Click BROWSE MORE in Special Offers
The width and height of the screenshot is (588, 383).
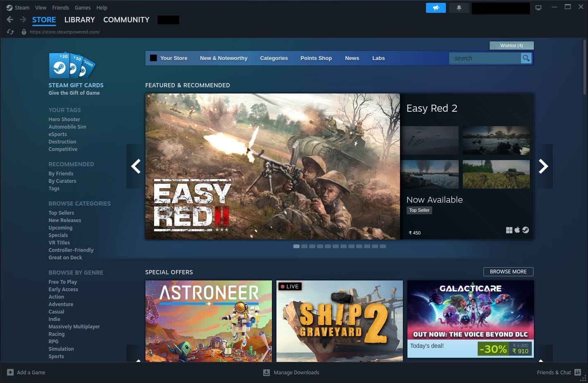[508, 272]
